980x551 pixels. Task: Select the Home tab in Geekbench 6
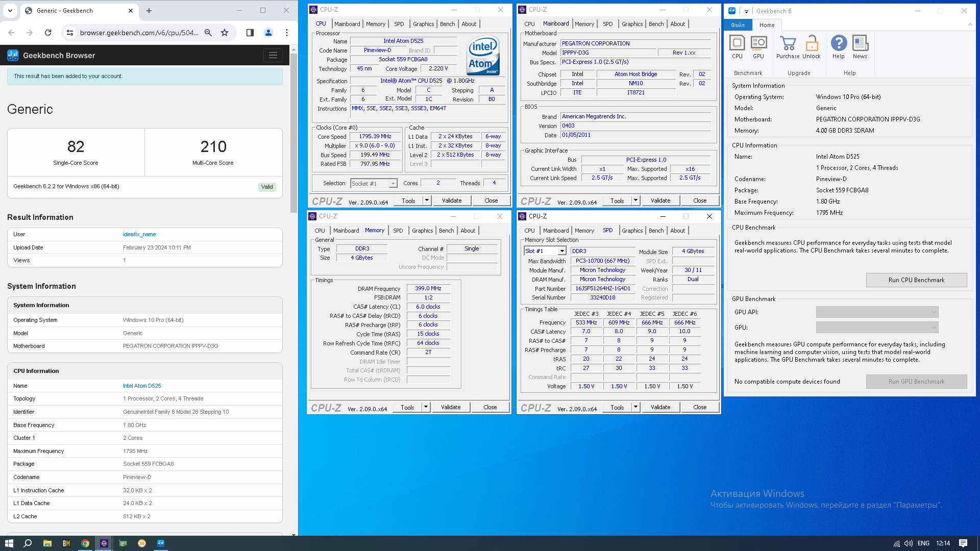tap(767, 25)
